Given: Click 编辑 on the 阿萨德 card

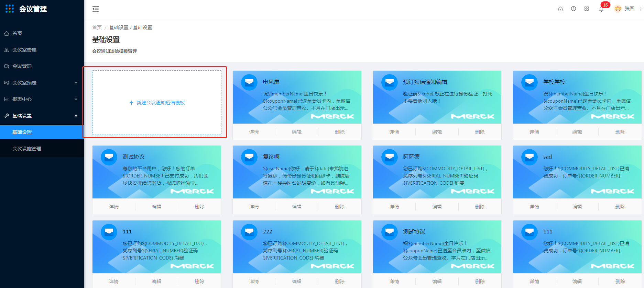Looking at the screenshot, I should [x=437, y=207].
